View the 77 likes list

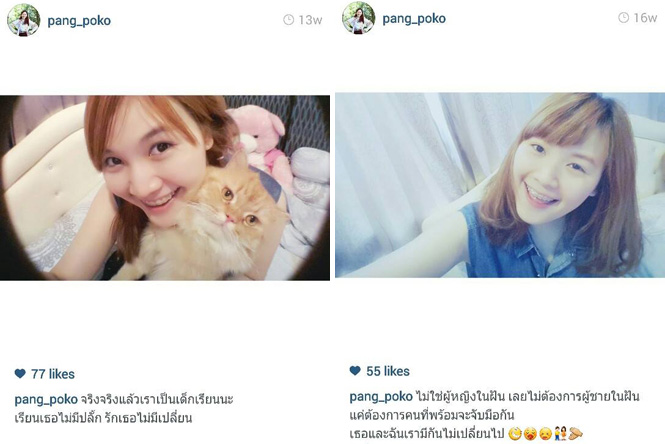point(53,374)
